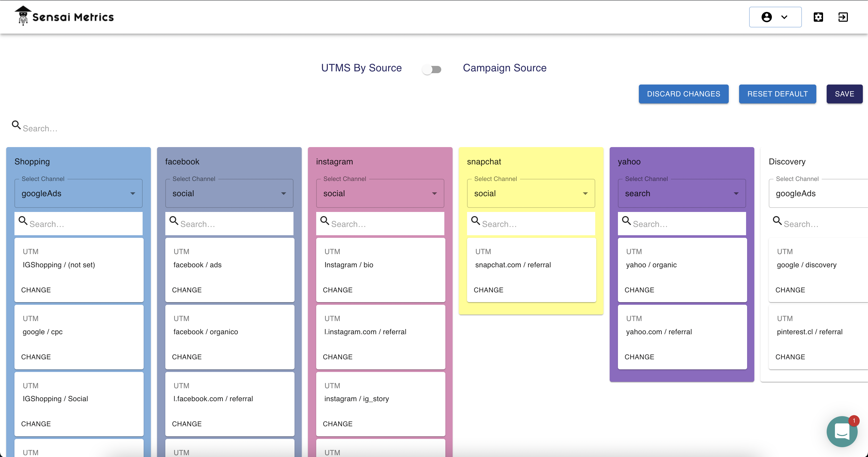
Task: Click CHANGE on l.facebook.com / referral card
Action: point(187,424)
